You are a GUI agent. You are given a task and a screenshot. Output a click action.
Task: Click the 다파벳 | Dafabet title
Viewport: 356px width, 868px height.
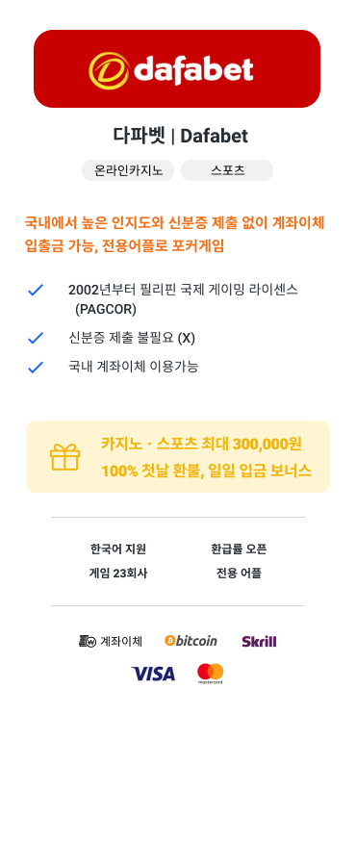pos(181,136)
